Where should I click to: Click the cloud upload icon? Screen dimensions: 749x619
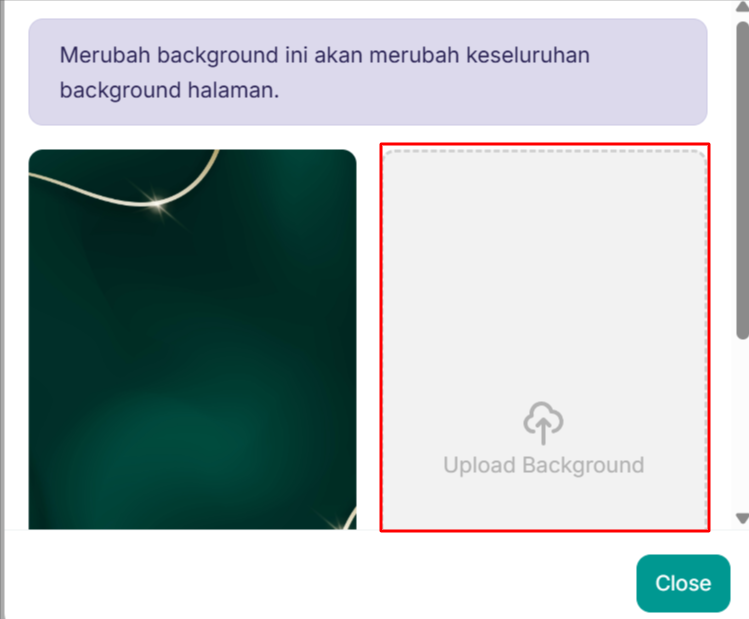[x=543, y=423]
